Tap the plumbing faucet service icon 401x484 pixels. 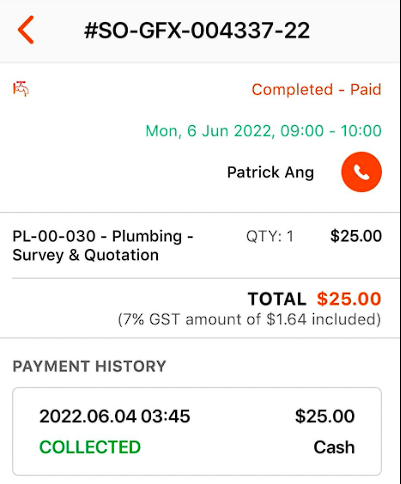coord(21,89)
